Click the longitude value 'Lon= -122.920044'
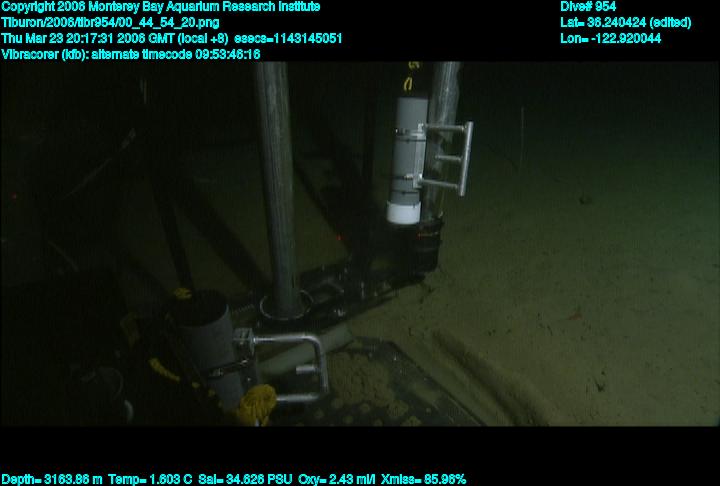 click(611, 38)
